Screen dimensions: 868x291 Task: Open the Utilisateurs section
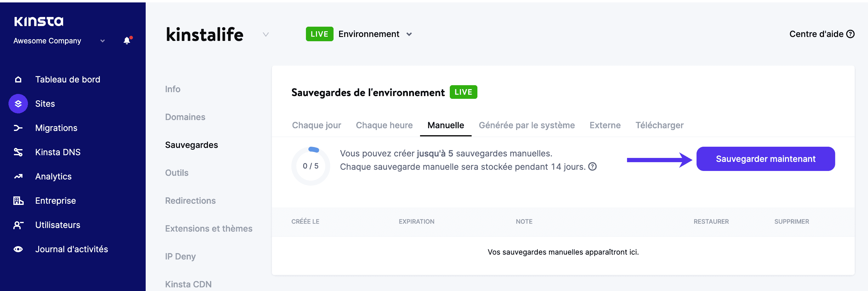pyautogui.click(x=57, y=225)
